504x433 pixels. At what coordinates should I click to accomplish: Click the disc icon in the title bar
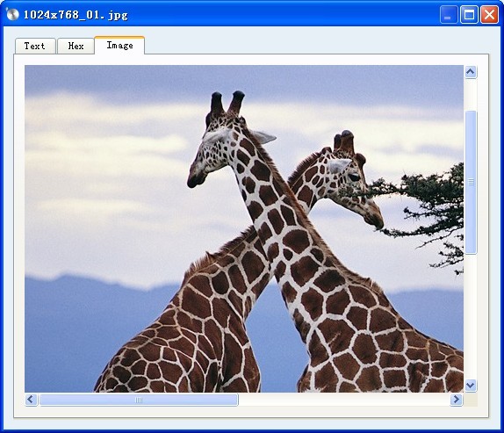12,14
